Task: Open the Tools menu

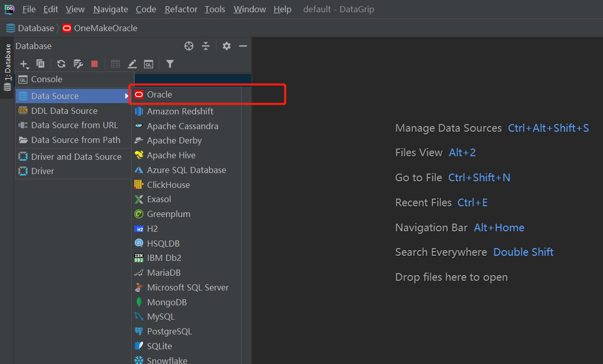Action: coord(215,9)
